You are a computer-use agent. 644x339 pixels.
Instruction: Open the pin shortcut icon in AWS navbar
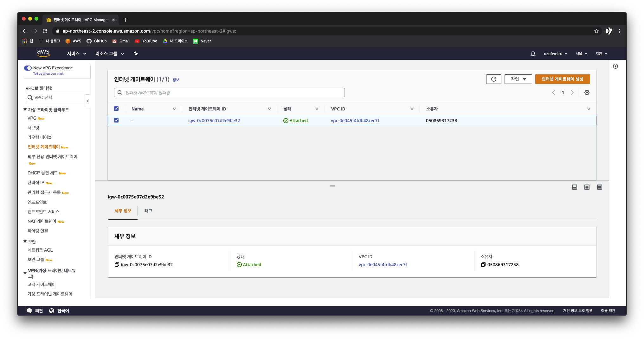coord(136,53)
